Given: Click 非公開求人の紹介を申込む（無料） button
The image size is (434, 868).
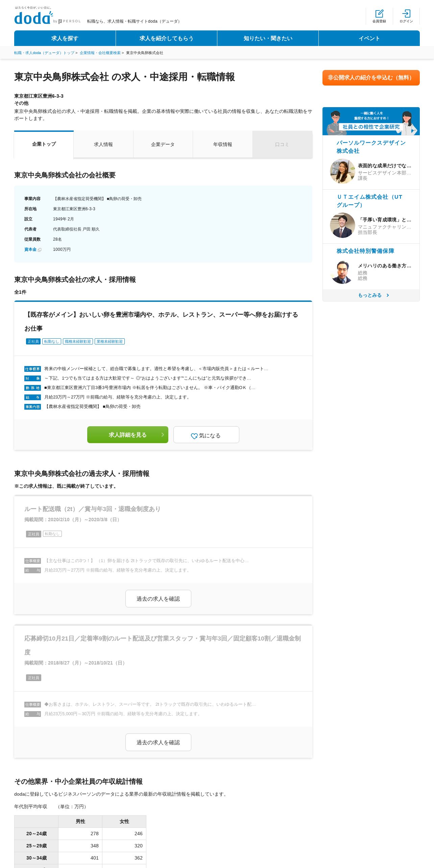Looking at the screenshot, I should [371, 78].
